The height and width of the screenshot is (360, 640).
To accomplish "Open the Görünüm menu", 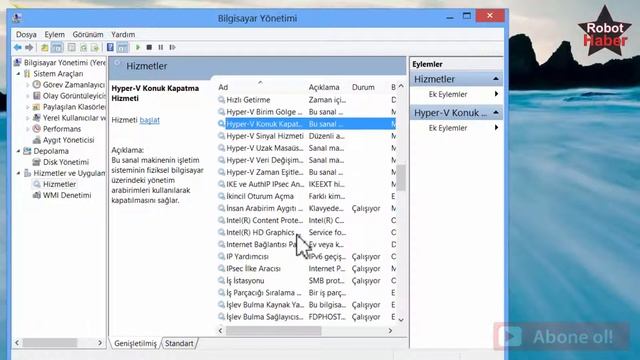I will (88, 34).
